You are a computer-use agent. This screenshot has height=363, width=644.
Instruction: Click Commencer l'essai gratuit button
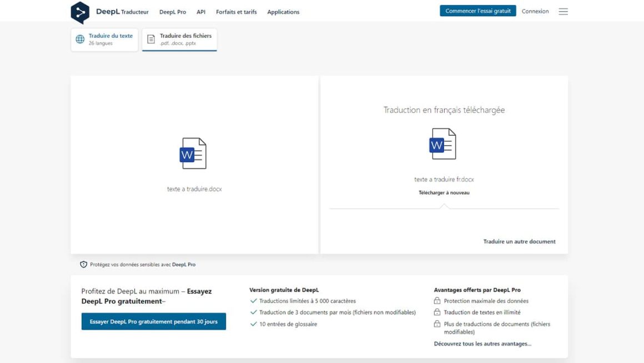click(x=477, y=11)
